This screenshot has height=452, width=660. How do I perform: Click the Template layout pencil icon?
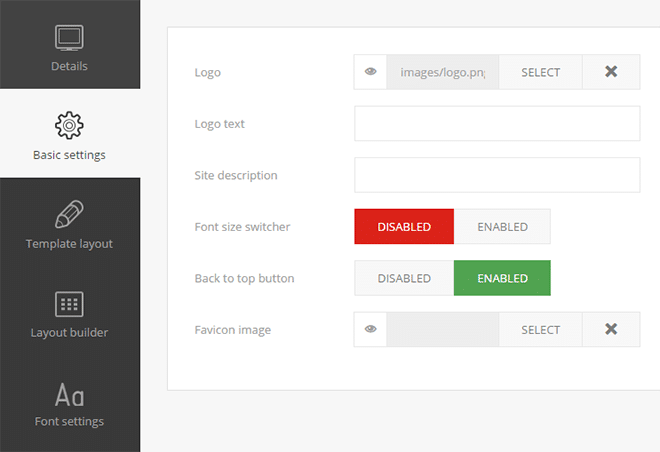point(69,214)
